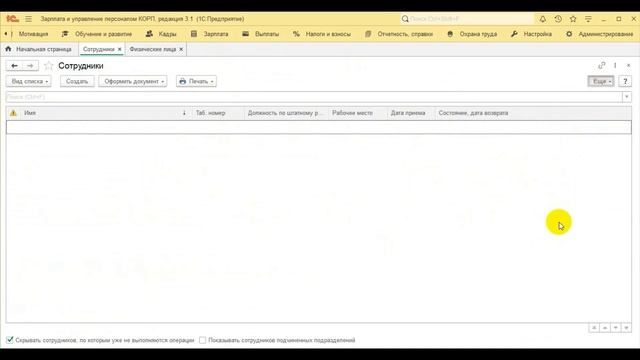640x360 pixels.
Task: Navigate forward with the right arrow
Action: (30, 66)
